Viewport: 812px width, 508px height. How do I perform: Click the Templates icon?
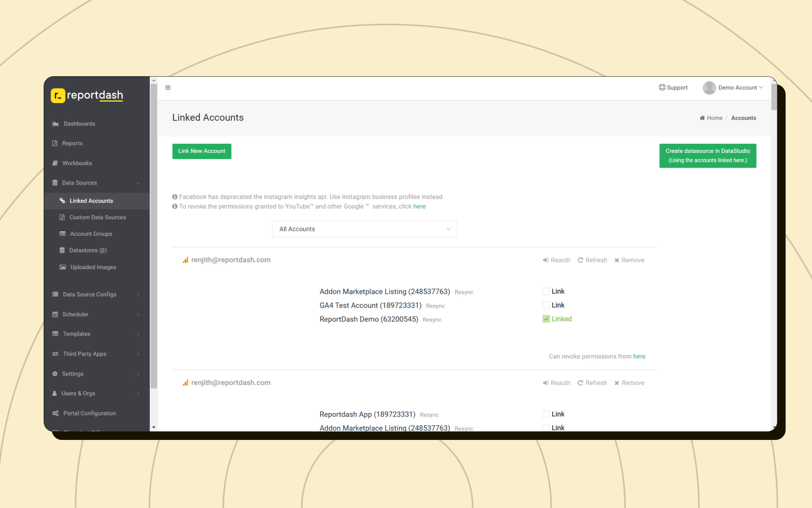point(55,334)
